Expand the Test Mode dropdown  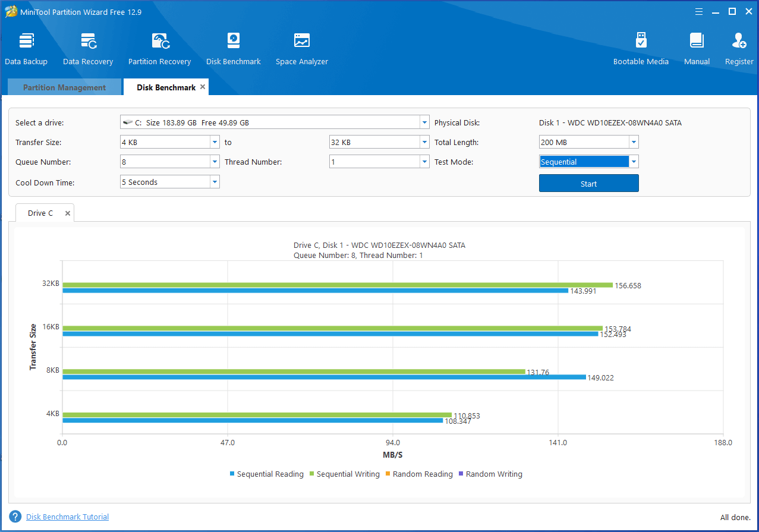pyautogui.click(x=634, y=162)
